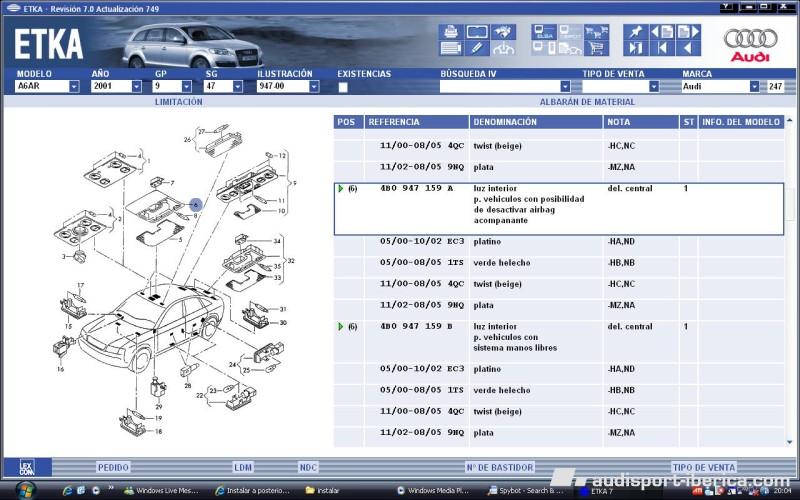Image resolution: width=800 pixels, height=500 pixels.
Task: Switch to the LIMITACIÓN tab
Action: coord(179,102)
